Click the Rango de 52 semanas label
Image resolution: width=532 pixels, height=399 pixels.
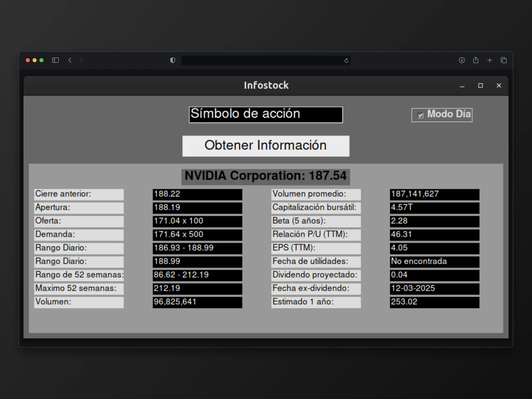[79, 275]
